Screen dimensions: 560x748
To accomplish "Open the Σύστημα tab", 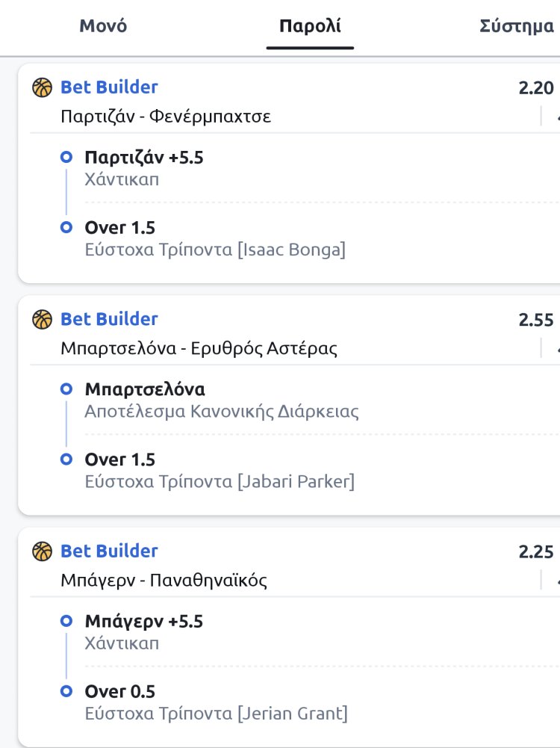I will click(x=517, y=27).
